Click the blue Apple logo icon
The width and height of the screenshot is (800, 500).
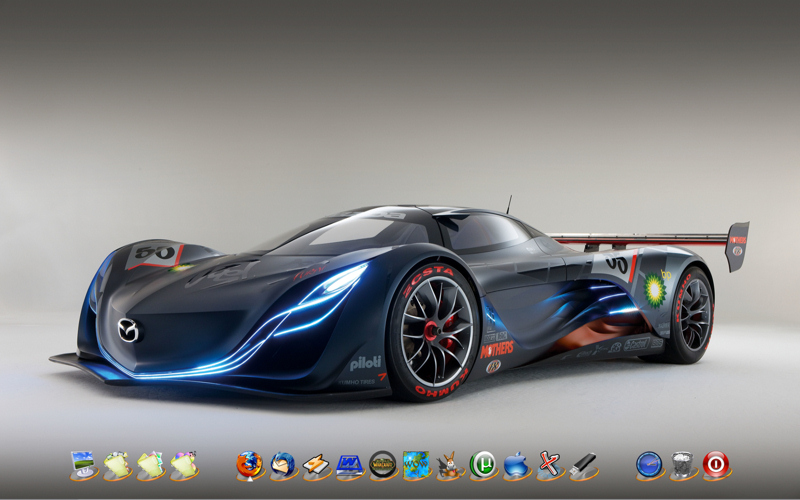(x=516, y=464)
